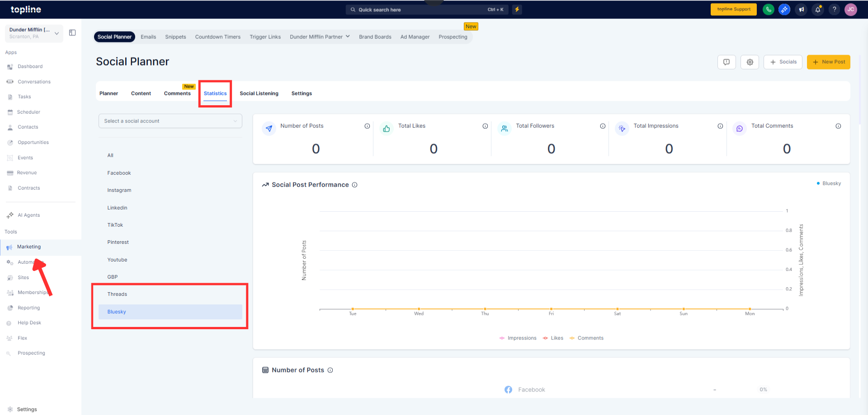Click the comment feedback icon button
This screenshot has height=415, width=868.
(x=726, y=62)
